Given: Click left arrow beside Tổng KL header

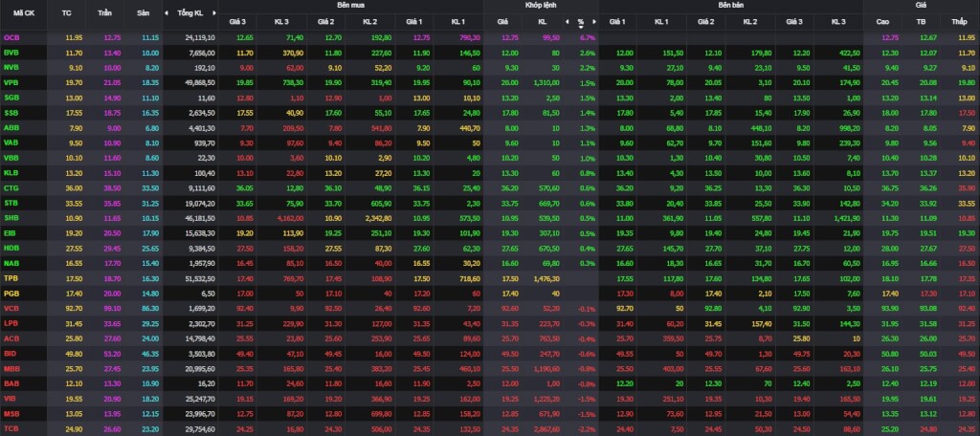Looking at the screenshot, I should [x=167, y=12].
